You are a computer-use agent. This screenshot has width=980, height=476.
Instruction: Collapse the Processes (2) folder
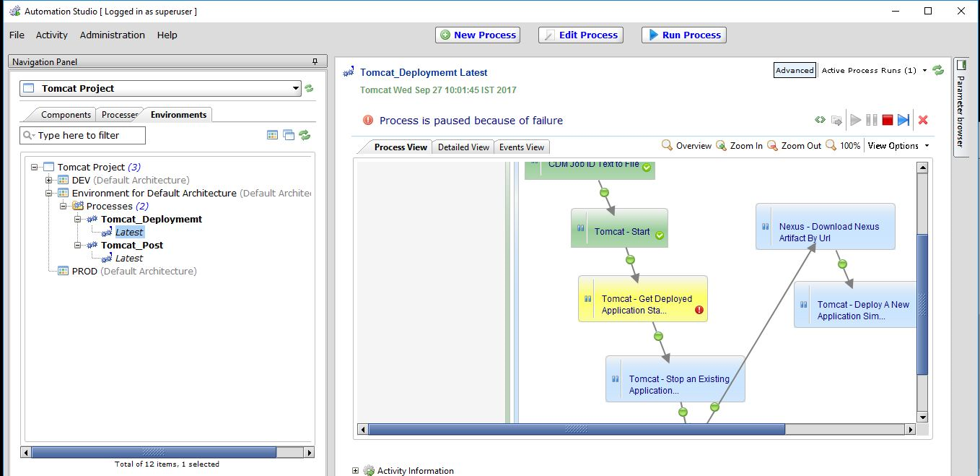(x=63, y=206)
